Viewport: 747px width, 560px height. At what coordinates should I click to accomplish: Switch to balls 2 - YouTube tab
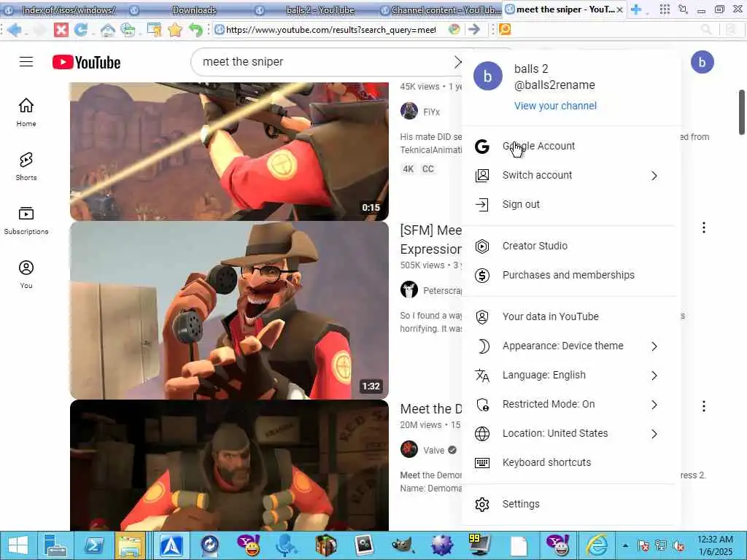pyautogui.click(x=314, y=9)
